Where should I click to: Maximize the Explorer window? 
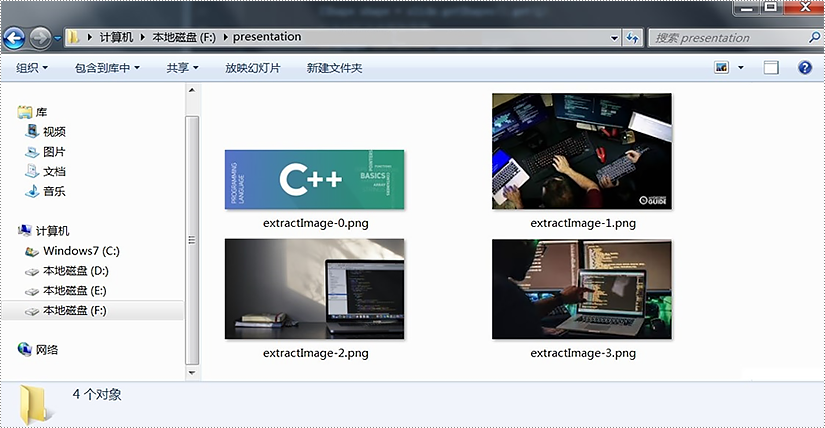coord(771,7)
